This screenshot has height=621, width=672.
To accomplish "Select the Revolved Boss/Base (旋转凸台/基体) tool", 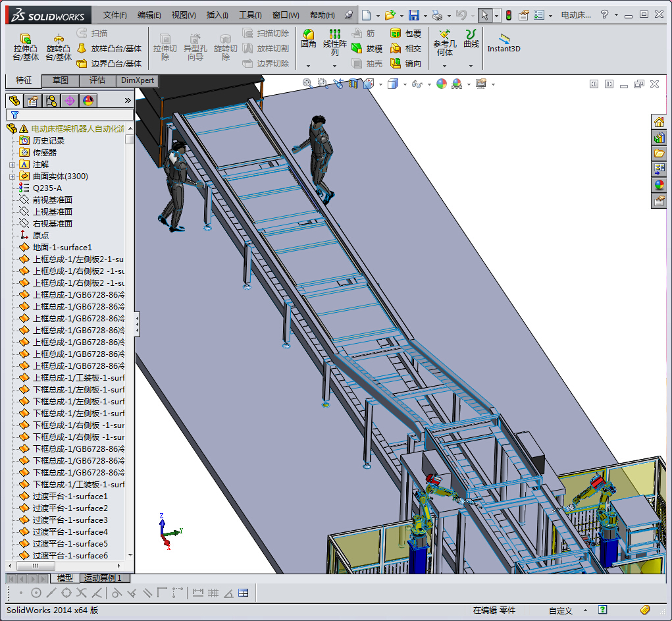I will (x=59, y=47).
